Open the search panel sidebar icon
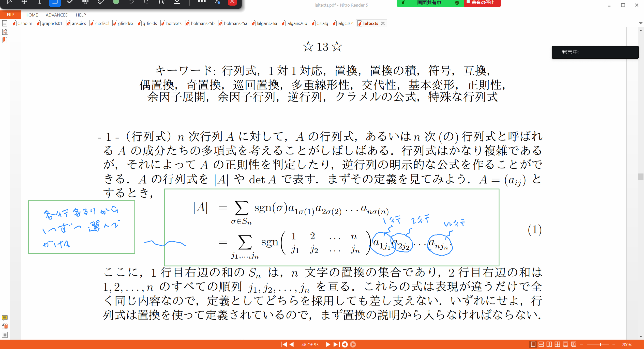Image resolution: width=644 pixels, height=349 pixels. click(5, 32)
